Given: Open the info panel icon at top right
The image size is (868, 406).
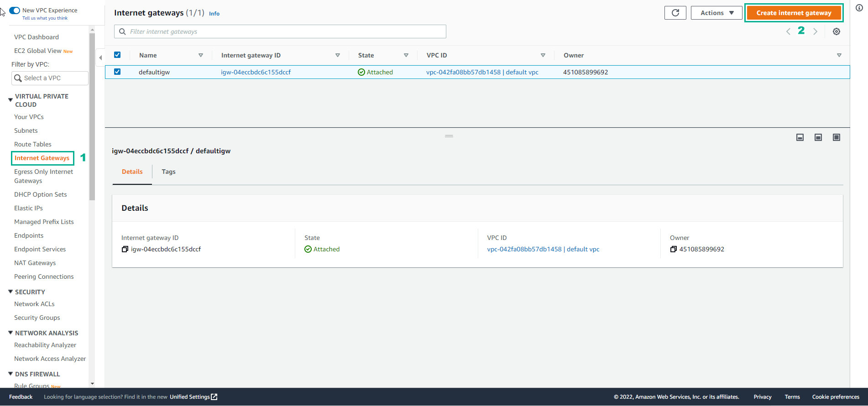Looking at the screenshot, I should [859, 8].
